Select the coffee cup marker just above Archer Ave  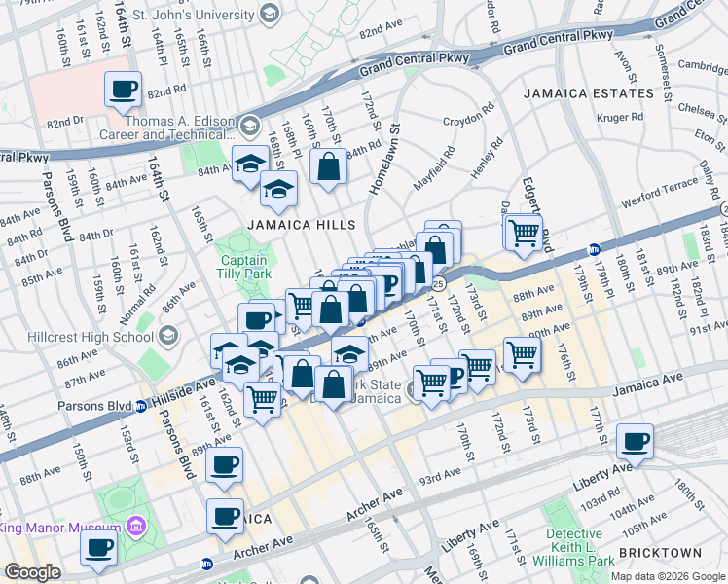[225, 517]
